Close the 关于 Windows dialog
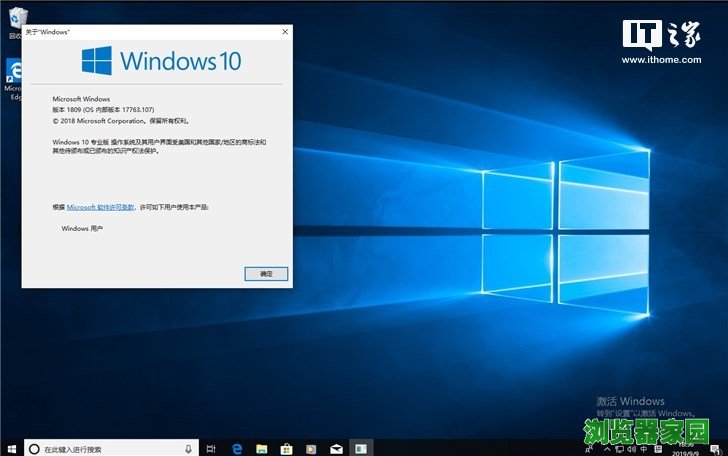728x456 pixels. coord(285,32)
